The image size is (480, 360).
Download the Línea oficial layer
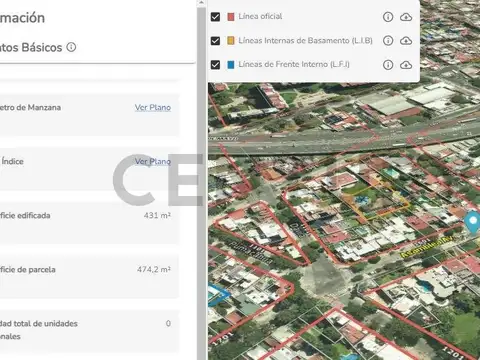(406, 17)
